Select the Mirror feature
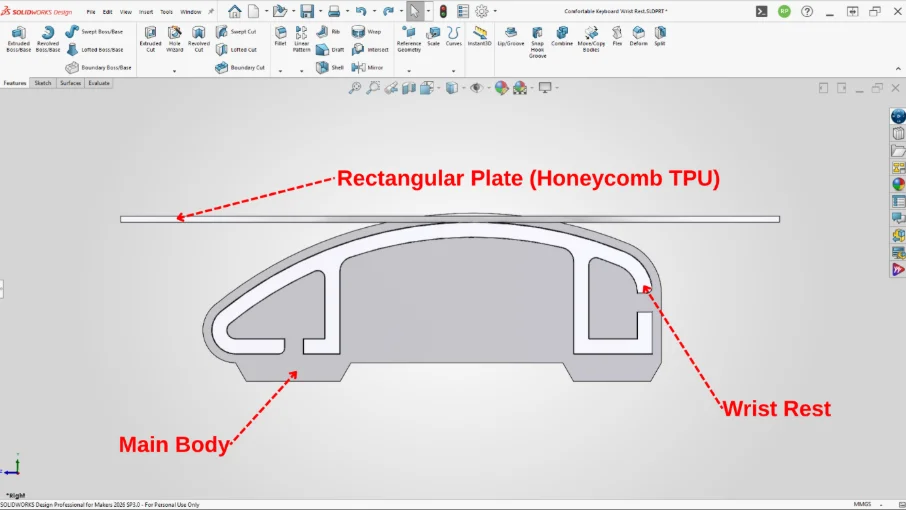 (367, 68)
